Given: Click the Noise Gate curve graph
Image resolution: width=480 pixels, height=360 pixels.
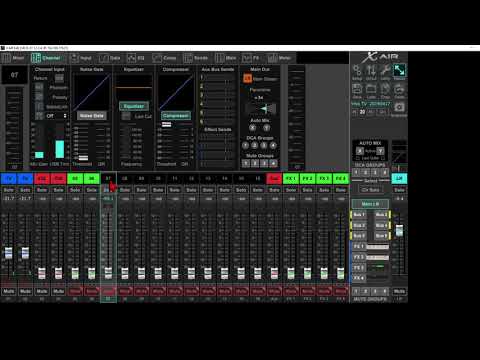Looking at the screenshot, I should (x=92, y=92).
